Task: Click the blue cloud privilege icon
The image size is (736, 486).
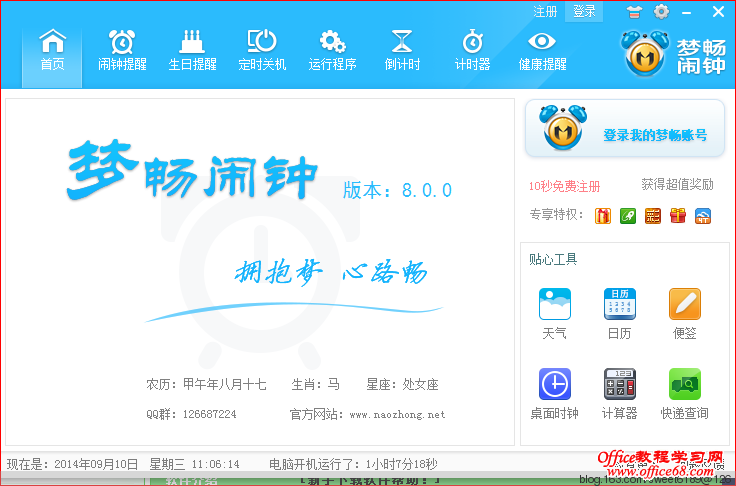Action: point(703,216)
